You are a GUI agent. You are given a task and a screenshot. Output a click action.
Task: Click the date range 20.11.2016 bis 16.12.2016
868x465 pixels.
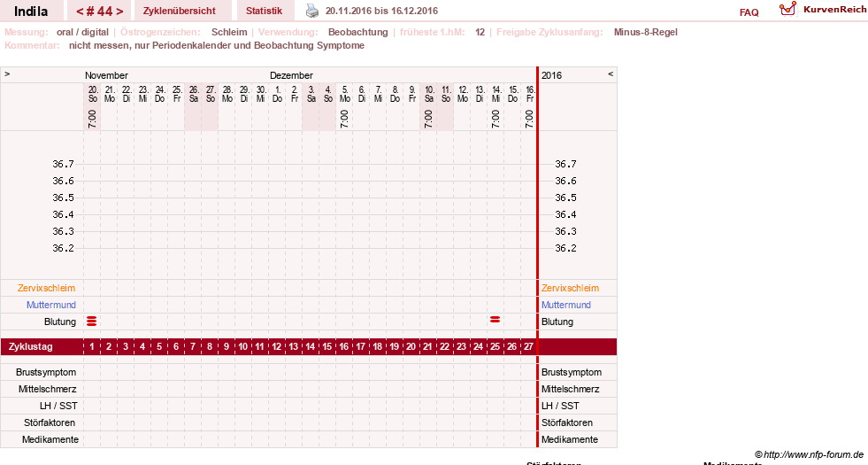[x=381, y=12]
